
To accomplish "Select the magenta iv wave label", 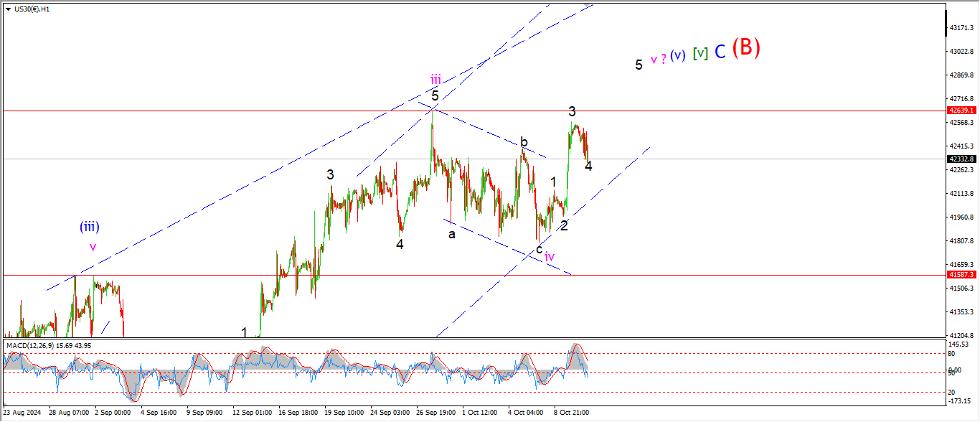I will pyautogui.click(x=550, y=257).
